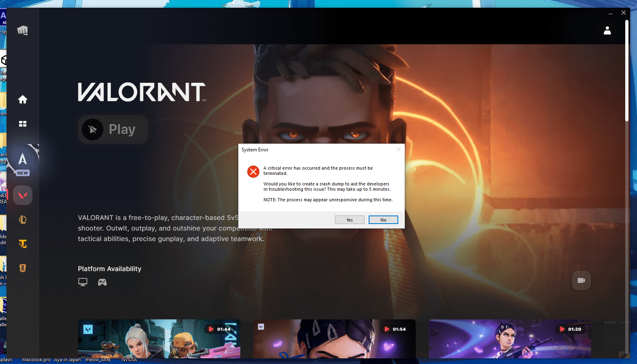Viewport: 637px width, 364px height.
Task: Open the Home page icon
Action: [x=23, y=99]
